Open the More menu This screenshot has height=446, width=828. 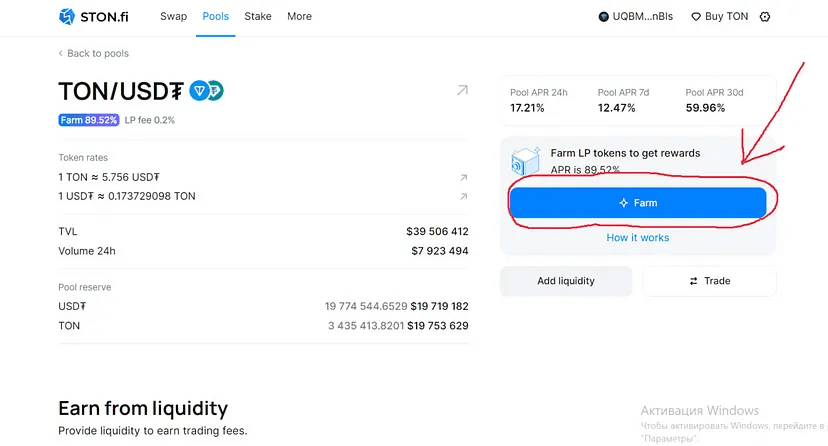click(299, 16)
